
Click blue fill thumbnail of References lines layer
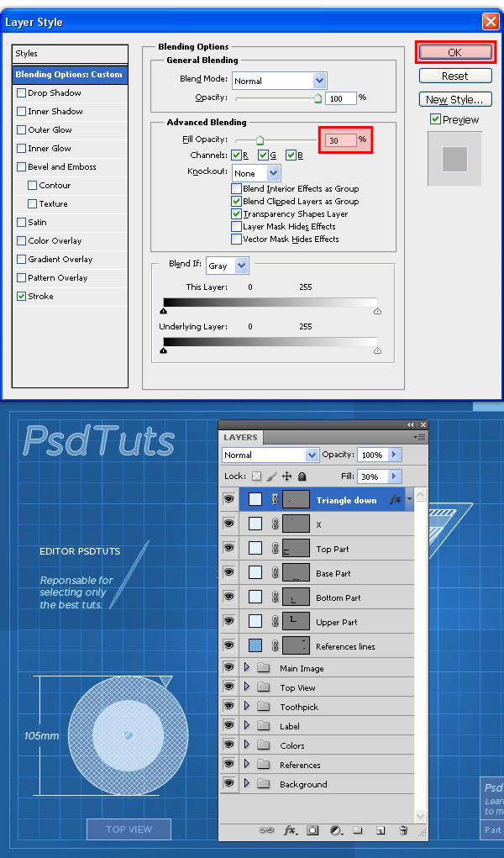255,645
